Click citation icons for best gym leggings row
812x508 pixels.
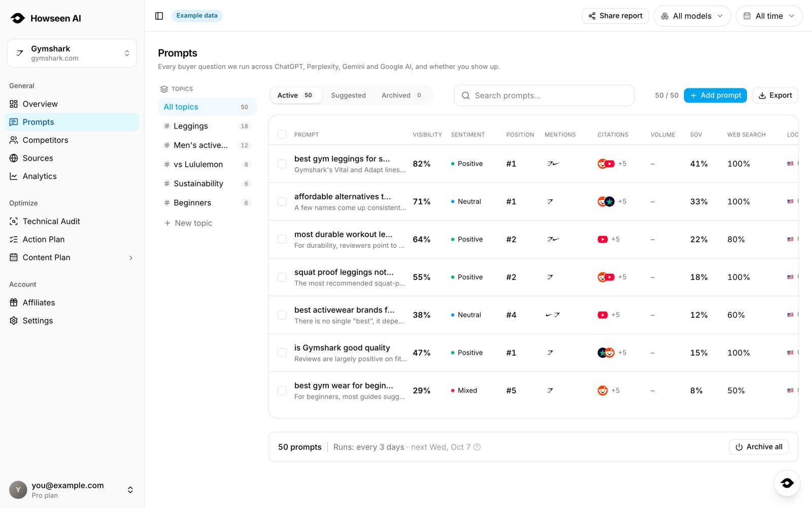[606, 164]
